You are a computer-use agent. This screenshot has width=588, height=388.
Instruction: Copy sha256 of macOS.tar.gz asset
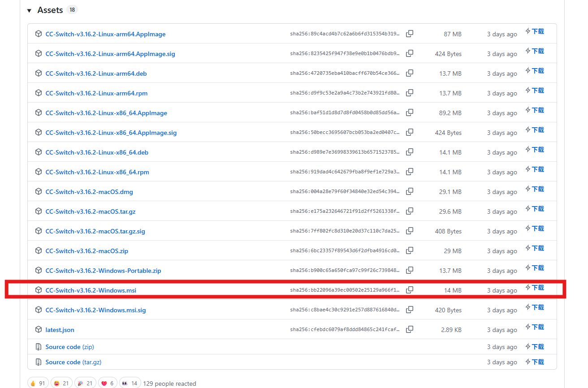pyautogui.click(x=410, y=211)
